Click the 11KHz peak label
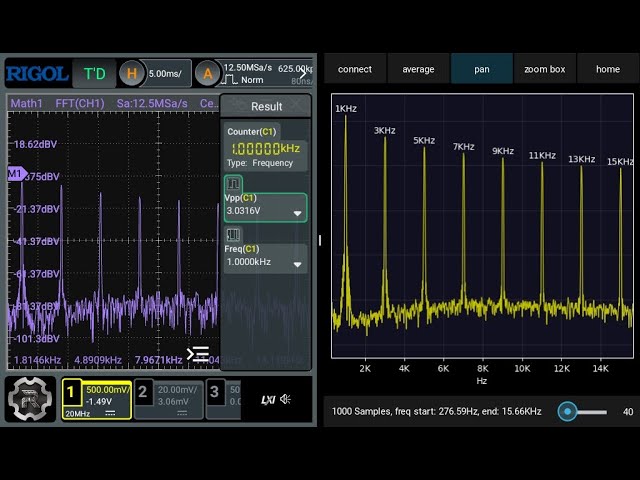Screen dimensions: 640x480 coord(542,156)
